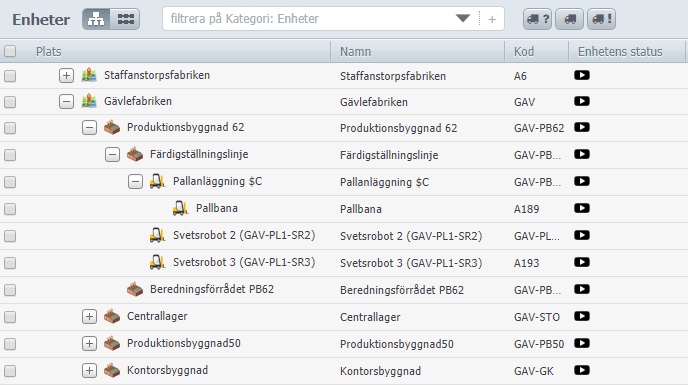The image size is (688, 385).
Task: Check the Pallbana row checkbox
Action: click(10, 209)
